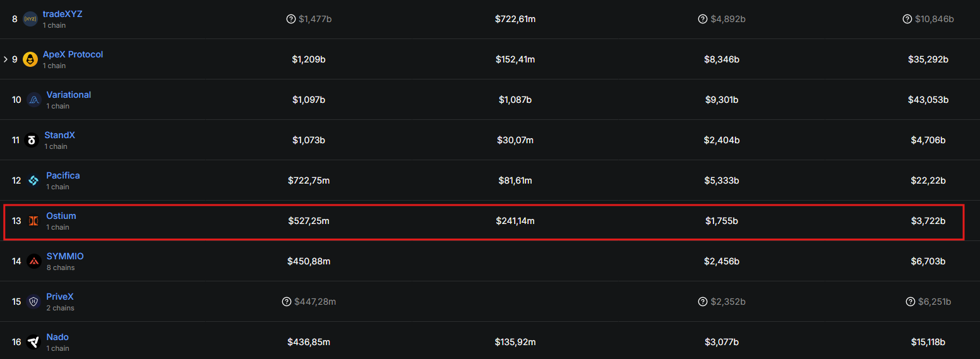
Task: Click the Variational logo icon
Action: pos(33,100)
